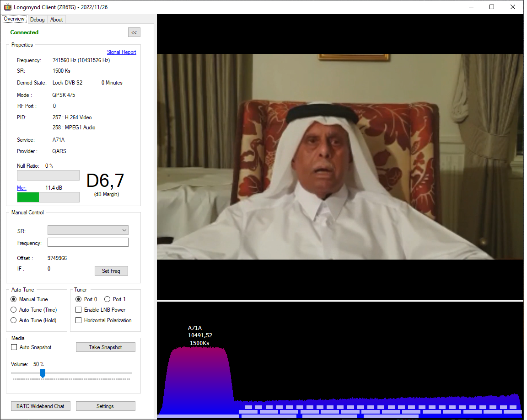Click the Take Snapshot button
This screenshot has width=527, height=420.
pos(105,347)
